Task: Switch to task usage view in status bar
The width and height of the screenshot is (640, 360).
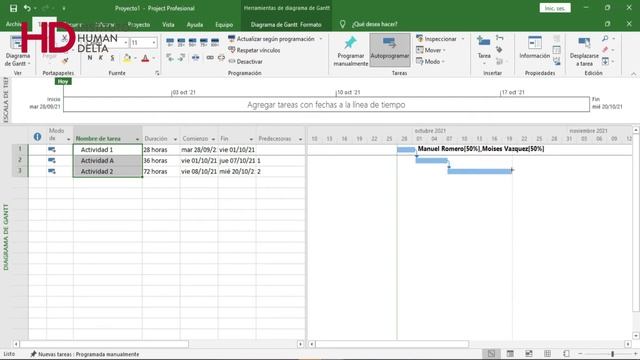Action: point(510,353)
